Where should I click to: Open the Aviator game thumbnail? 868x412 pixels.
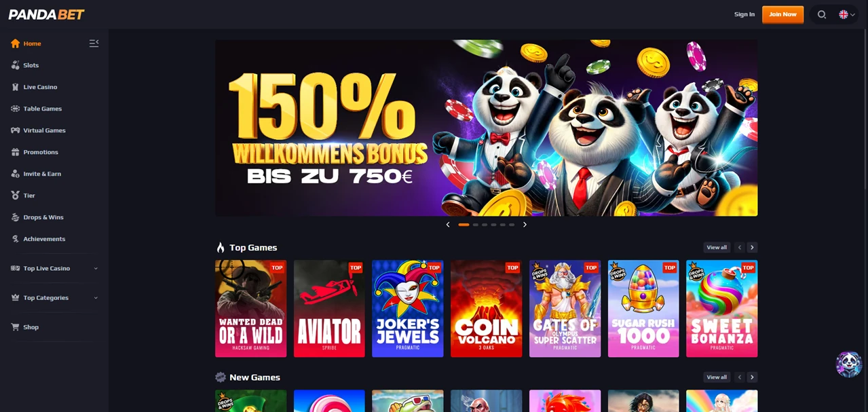[x=329, y=308]
